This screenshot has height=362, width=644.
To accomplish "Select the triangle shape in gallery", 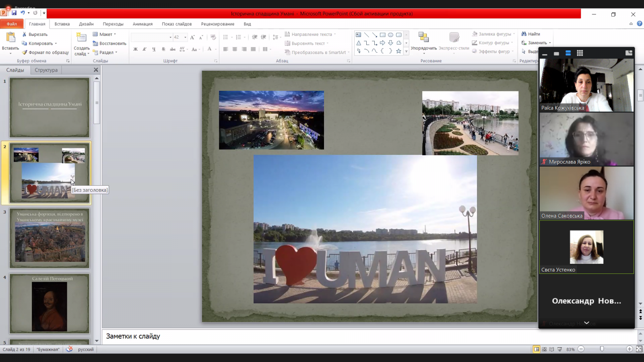I will tap(358, 43).
